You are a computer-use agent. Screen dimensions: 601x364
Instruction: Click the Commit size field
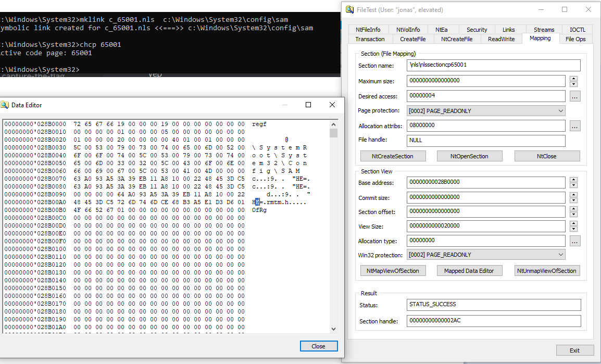point(485,197)
